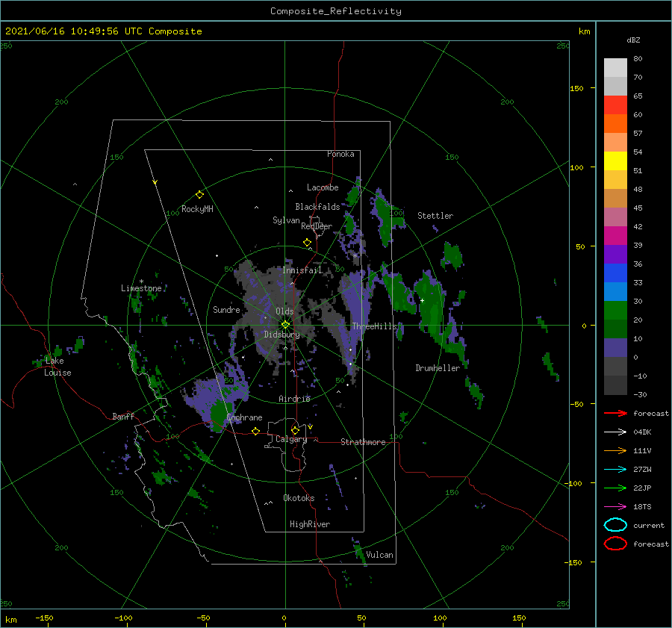Click the cyan 27ZW arrow legend icon
Viewport: 672px width, 628px height.
pos(615,470)
